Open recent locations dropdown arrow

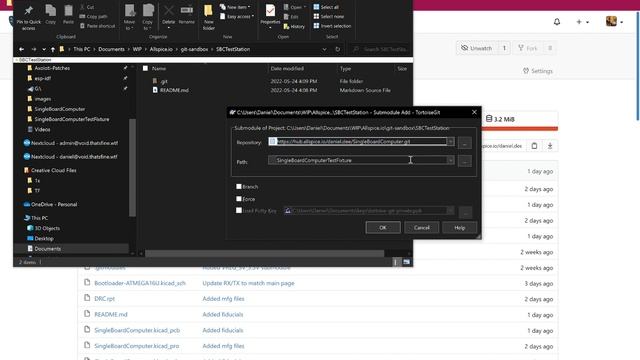tap(44, 49)
